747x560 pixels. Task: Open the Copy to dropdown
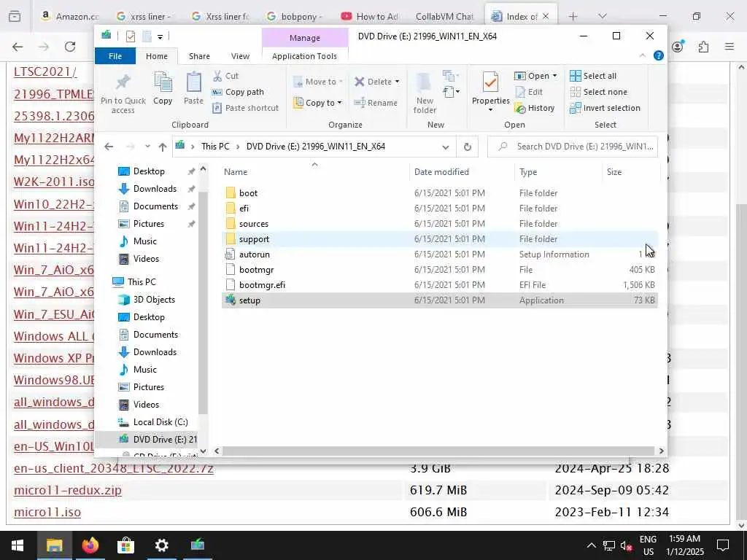click(318, 102)
